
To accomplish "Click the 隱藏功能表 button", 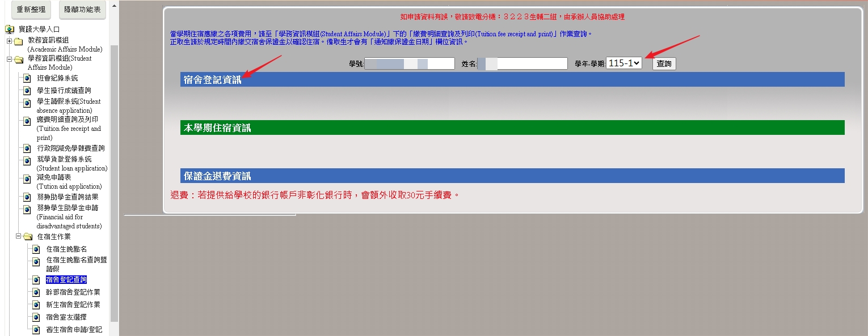I will (82, 10).
